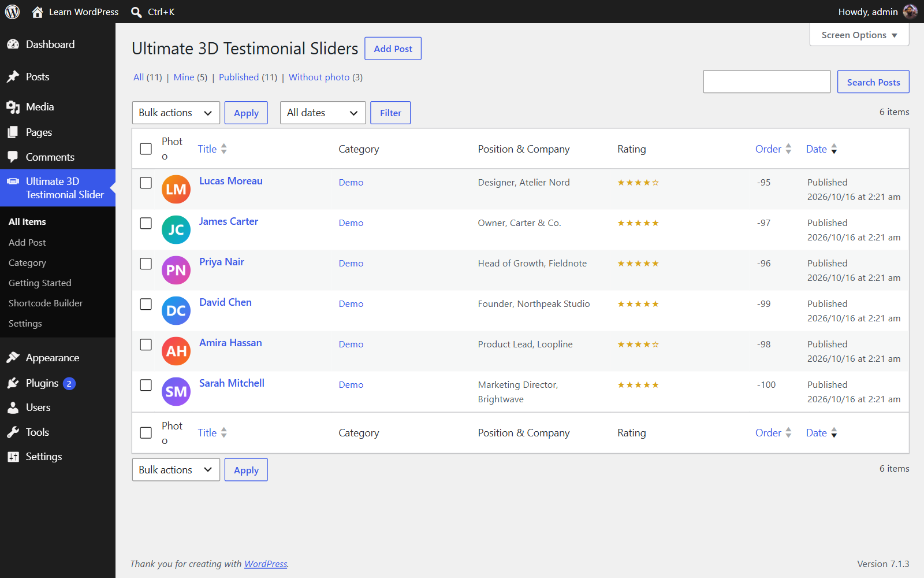The height and width of the screenshot is (578, 924).
Task: Tick the checkbox for Priya Nair
Action: tap(146, 264)
